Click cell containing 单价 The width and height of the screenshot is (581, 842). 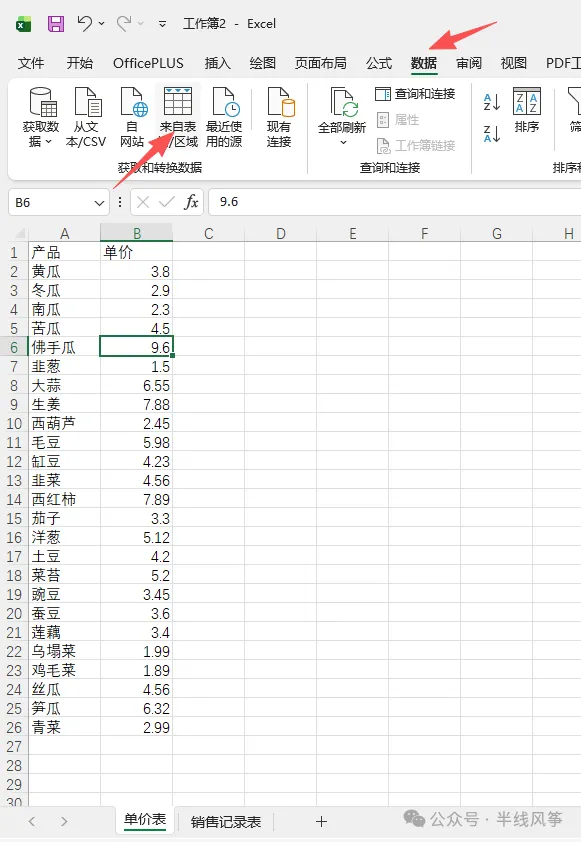[136, 252]
